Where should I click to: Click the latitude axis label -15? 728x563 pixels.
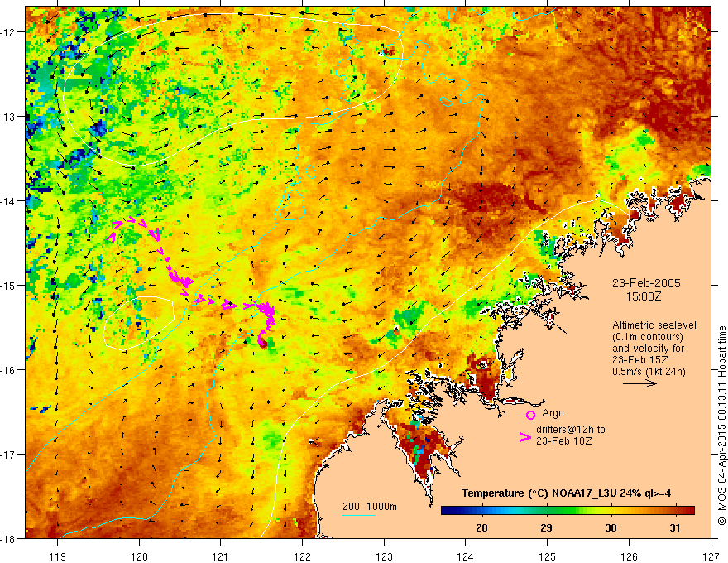10,286
